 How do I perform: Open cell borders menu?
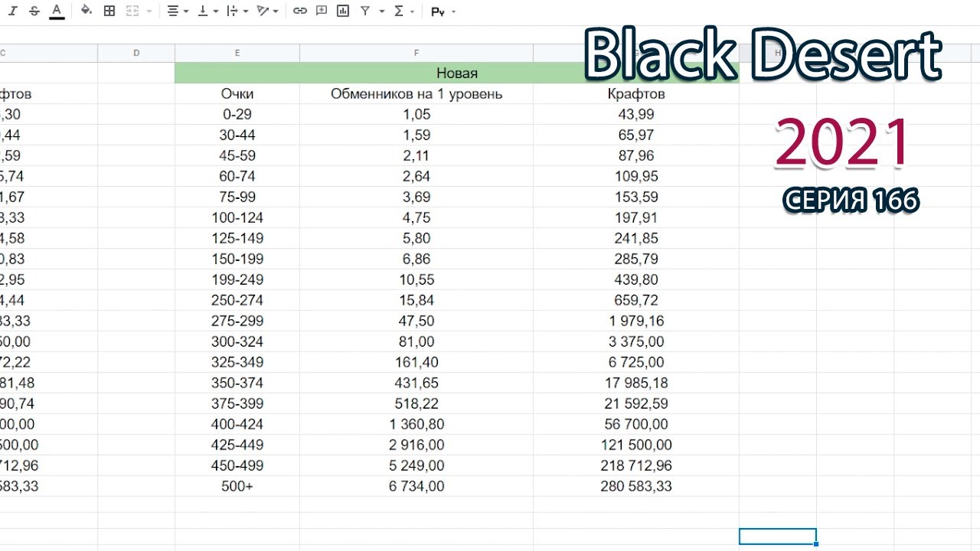point(109,11)
